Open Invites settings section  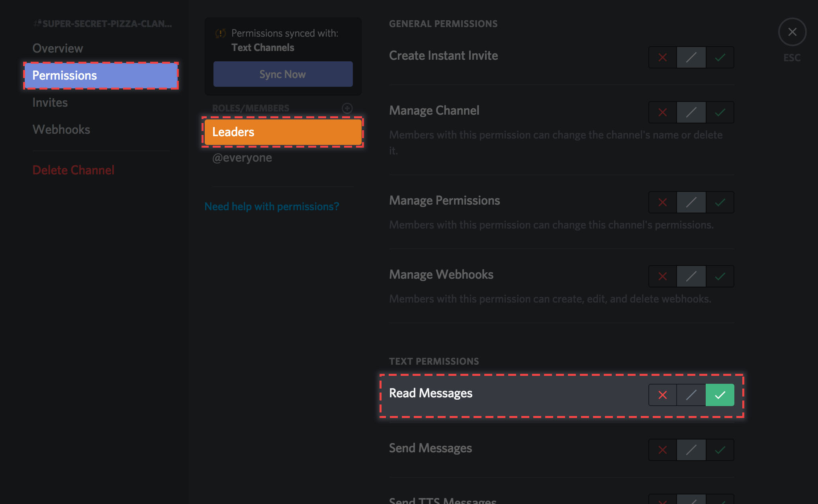(51, 102)
